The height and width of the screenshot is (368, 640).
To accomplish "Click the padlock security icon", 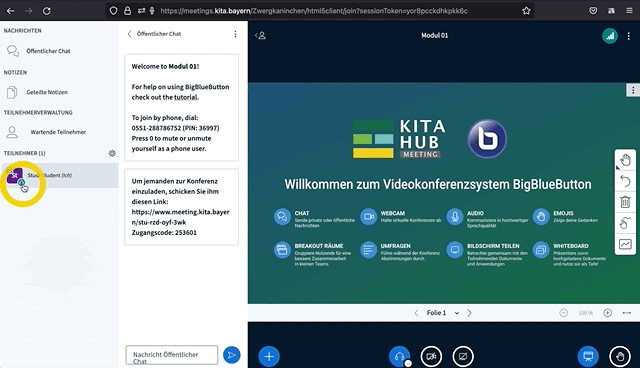I will (127, 11).
